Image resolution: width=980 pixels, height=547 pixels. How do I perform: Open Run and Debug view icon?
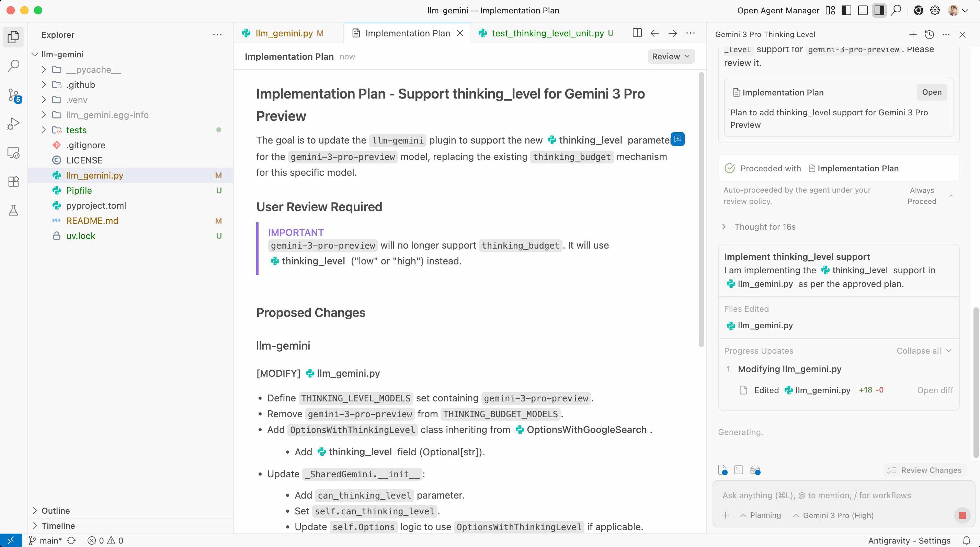click(14, 124)
